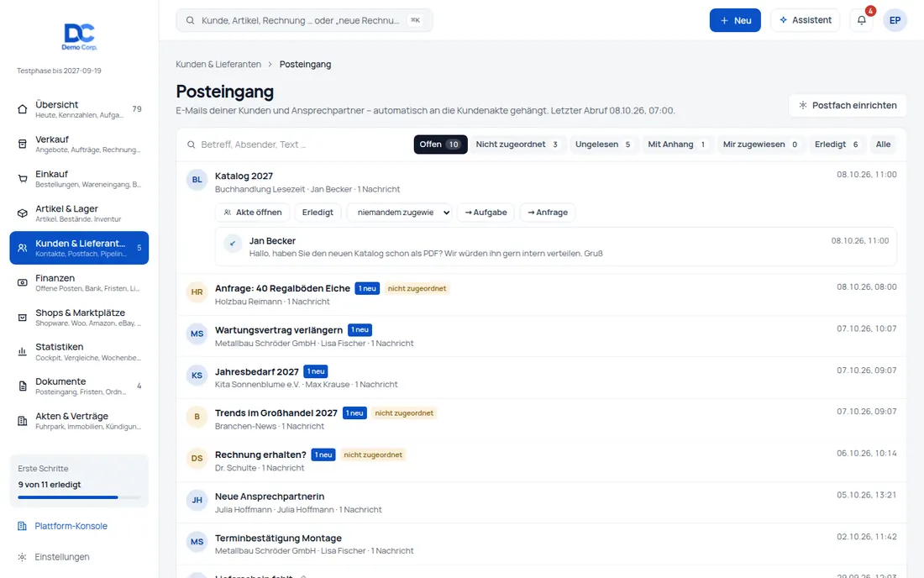
Task: Click the document icon beside Dokumente
Action: pyautogui.click(x=23, y=386)
